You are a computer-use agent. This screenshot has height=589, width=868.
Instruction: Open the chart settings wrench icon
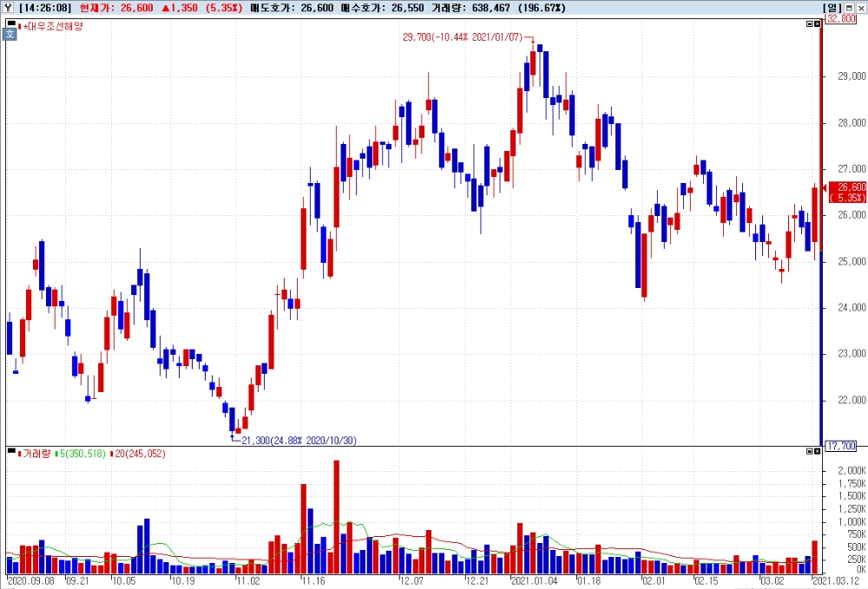[9, 8]
